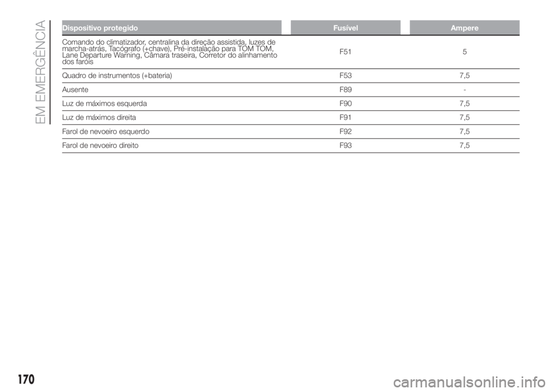This screenshot has height=392, width=555.
Task: Click the 7,5 value in F90 row
Action: coord(465,103)
